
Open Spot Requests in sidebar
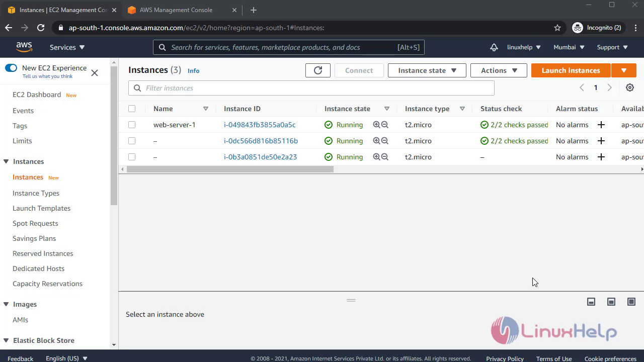(35, 223)
